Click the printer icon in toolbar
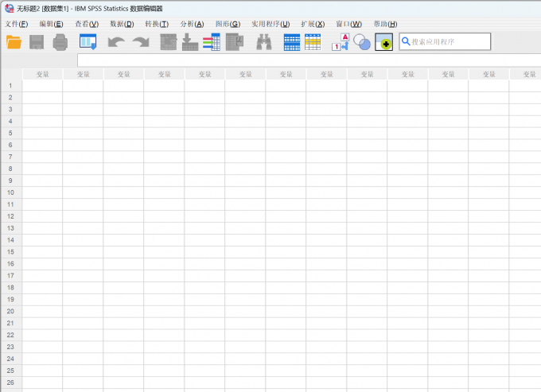This screenshot has height=392, width=541. 60,43
